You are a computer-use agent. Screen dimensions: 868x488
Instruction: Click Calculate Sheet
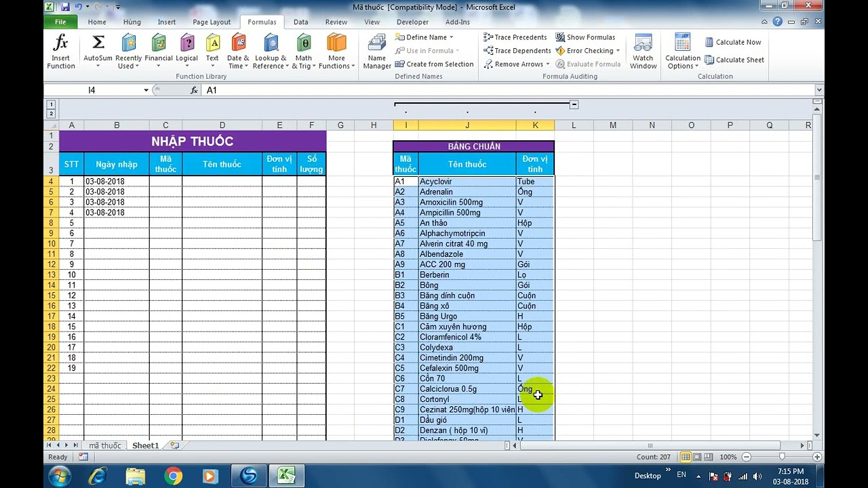pyautogui.click(x=734, y=60)
